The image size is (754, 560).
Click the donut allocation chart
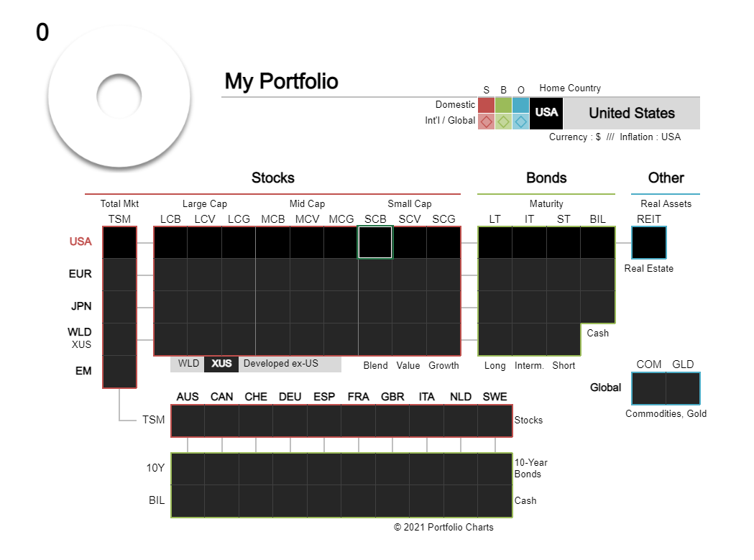119,96
